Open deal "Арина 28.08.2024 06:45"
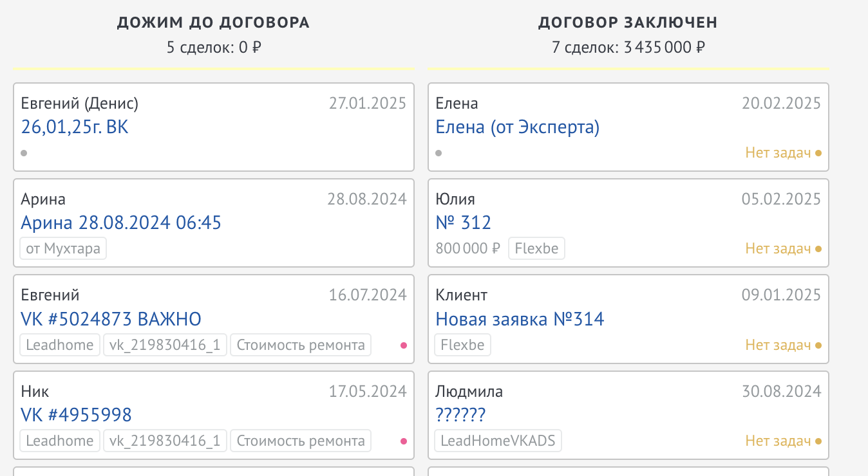This screenshot has height=476, width=868. click(121, 223)
